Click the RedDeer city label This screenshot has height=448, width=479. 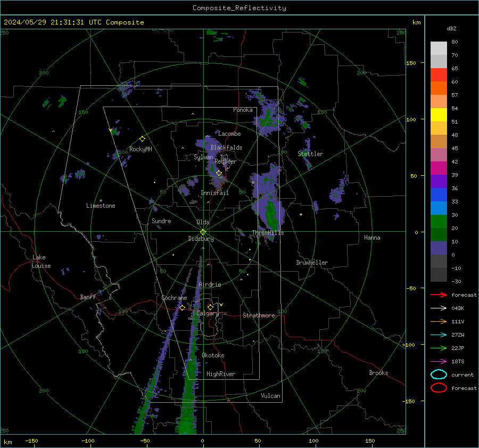click(x=226, y=161)
